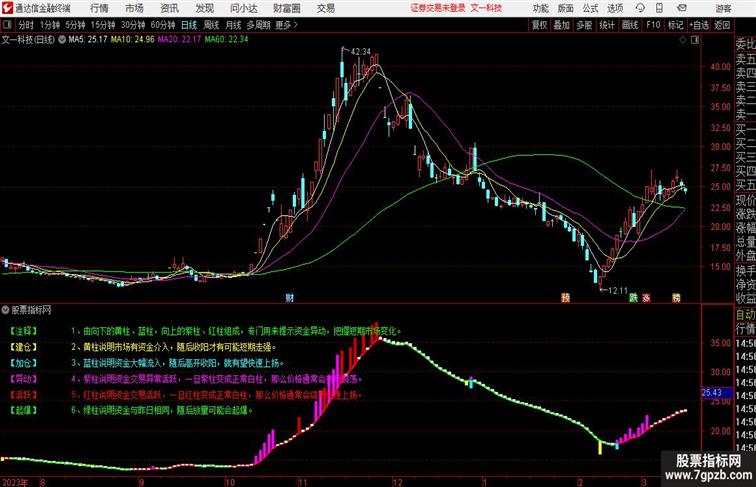Click the 叠加 overlay button
756x487 pixels.
[x=561, y=25]
